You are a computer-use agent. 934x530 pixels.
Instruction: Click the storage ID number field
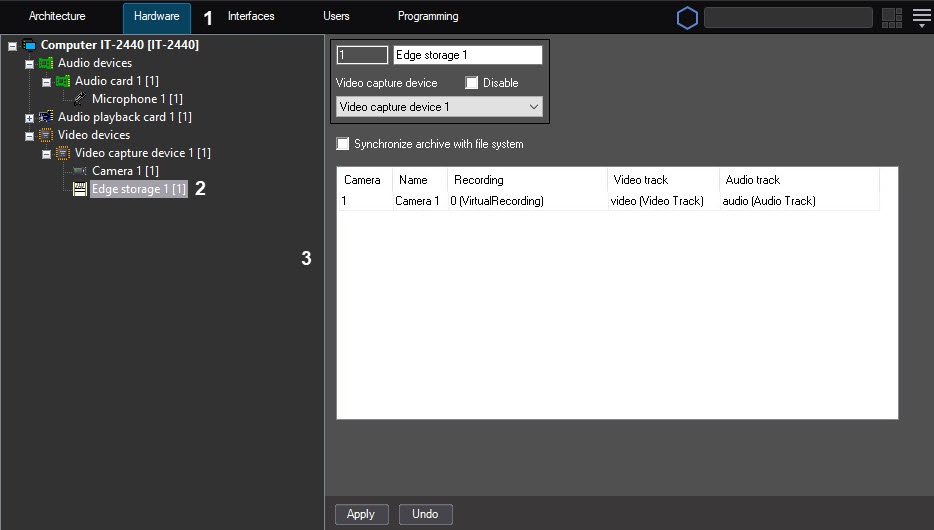[x=362, y=55]
